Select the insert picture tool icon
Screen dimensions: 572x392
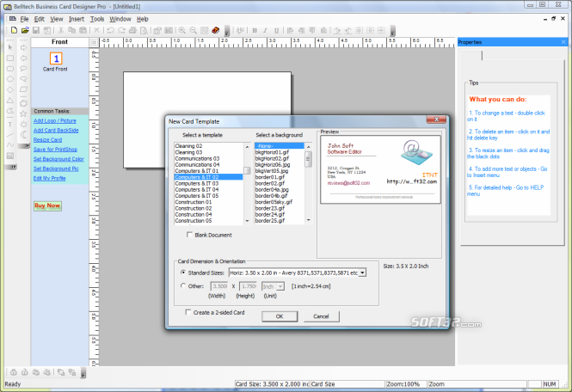10,156
